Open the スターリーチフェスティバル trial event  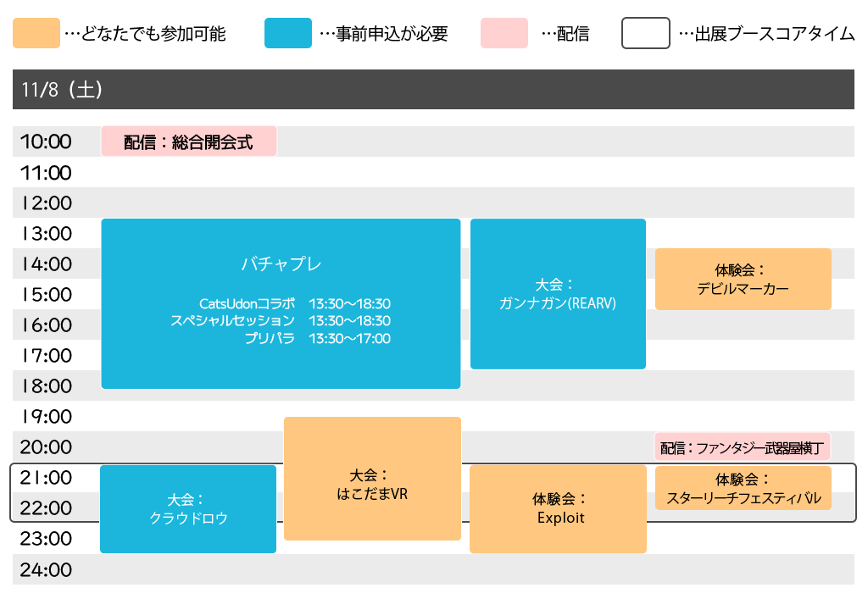pyautogui.click(x=743, y=489)
